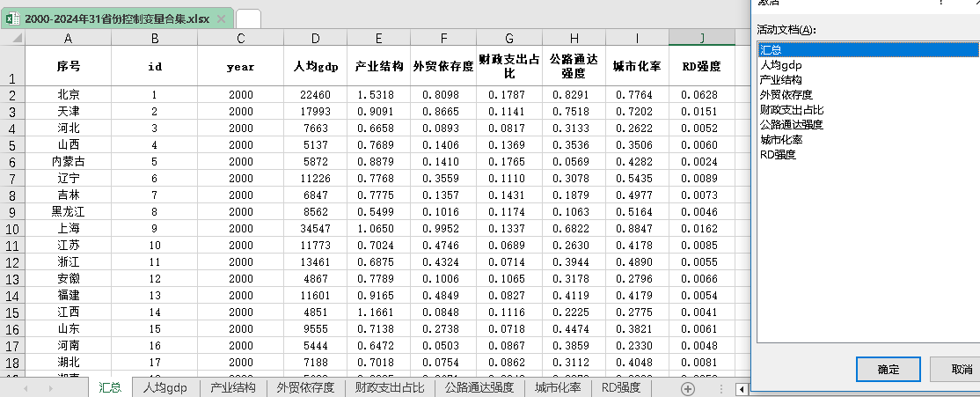The image size is (980, 397).
Task: Switch to the 汇总 sheet tab
Action: pos(110,387)
